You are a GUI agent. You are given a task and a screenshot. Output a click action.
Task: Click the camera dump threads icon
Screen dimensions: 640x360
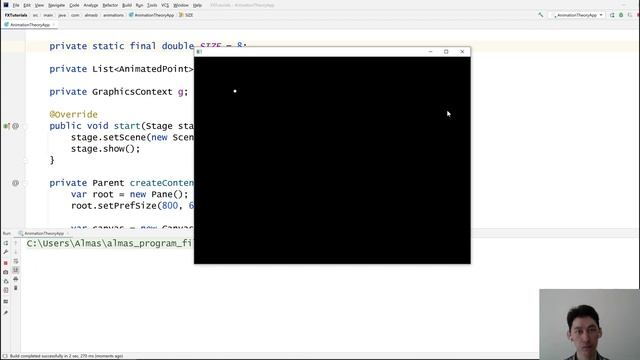click(x=6, y=272)
